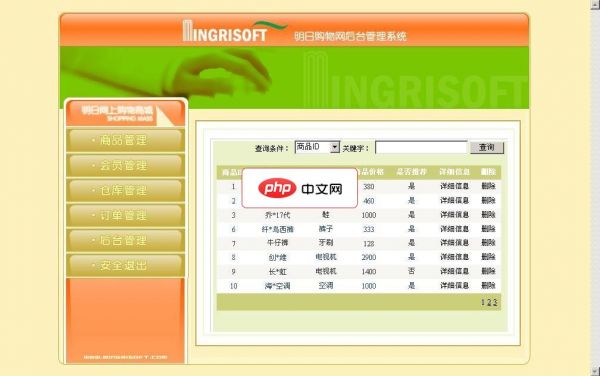The height and width of the screenshot is (376, 600).
Task: Click the 明日网上购物商城 sidebar banner
Action: click(x=125, y=113)
